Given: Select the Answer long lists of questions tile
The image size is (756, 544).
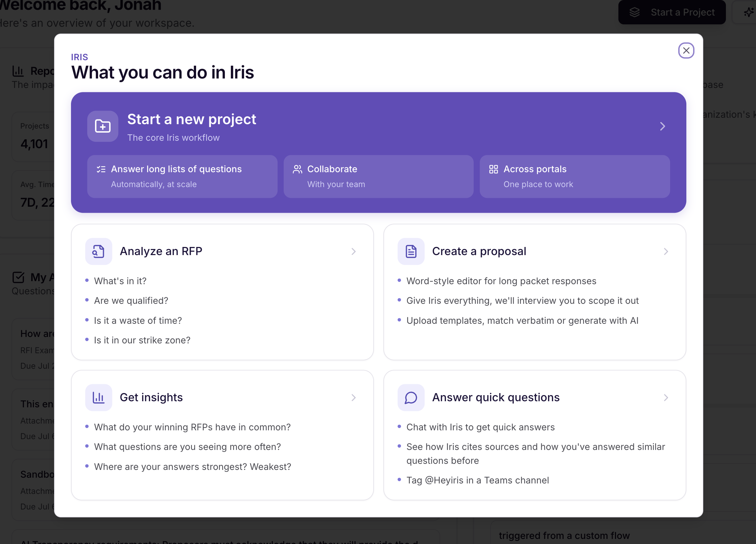Looking at the screenshot, I should 182,177.
